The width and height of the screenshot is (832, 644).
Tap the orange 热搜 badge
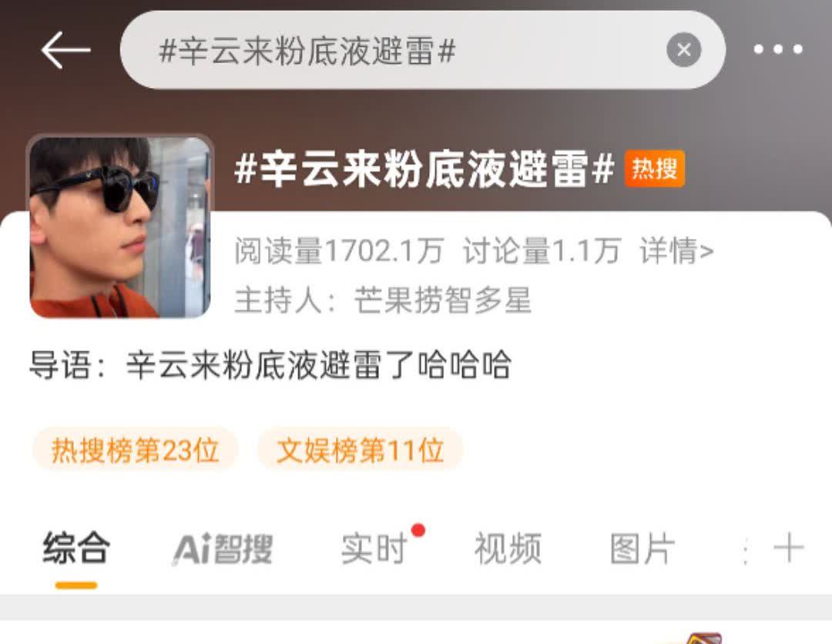point(655,169)
